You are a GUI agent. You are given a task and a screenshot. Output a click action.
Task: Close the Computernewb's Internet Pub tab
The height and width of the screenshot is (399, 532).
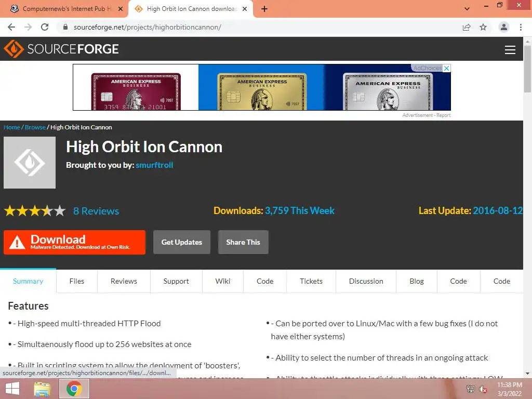[x=121, y=9]
